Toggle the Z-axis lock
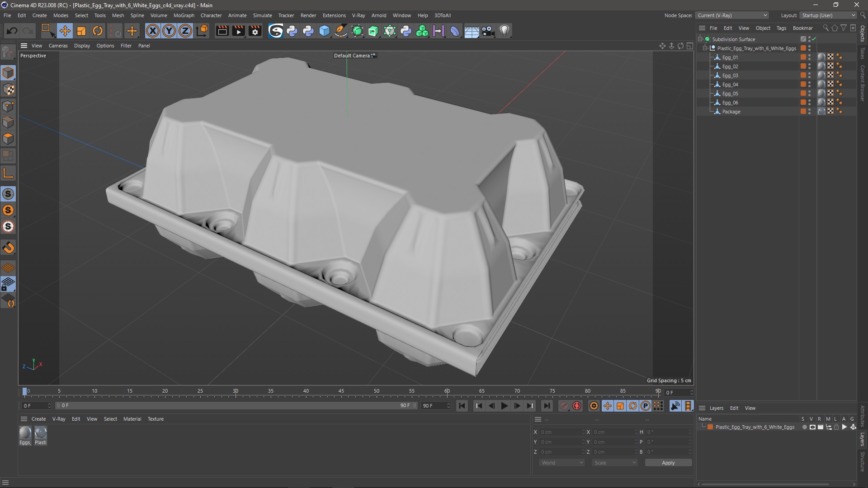Image resolution: width=868 pixels, height=488 pixels. pyautogui.click(x=185, y=31)
